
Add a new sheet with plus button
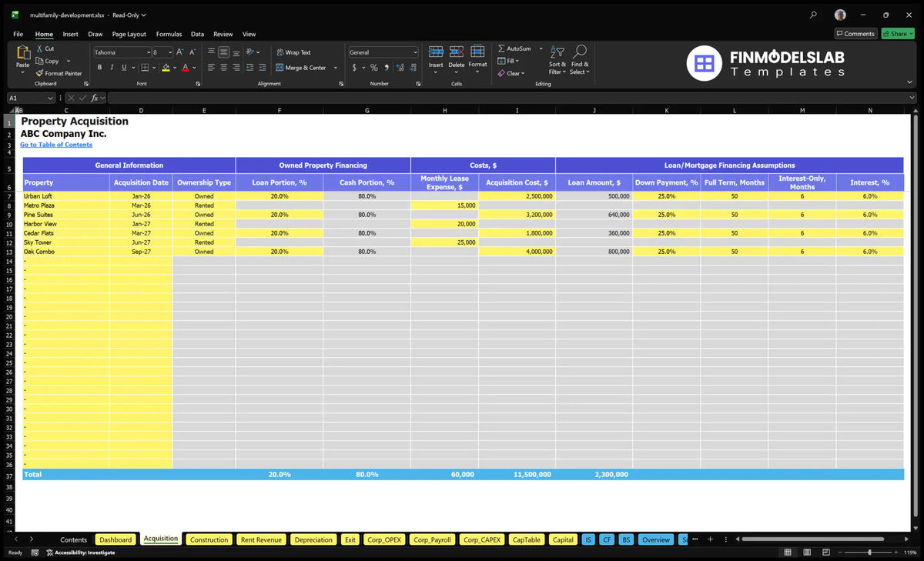[710, 539]
